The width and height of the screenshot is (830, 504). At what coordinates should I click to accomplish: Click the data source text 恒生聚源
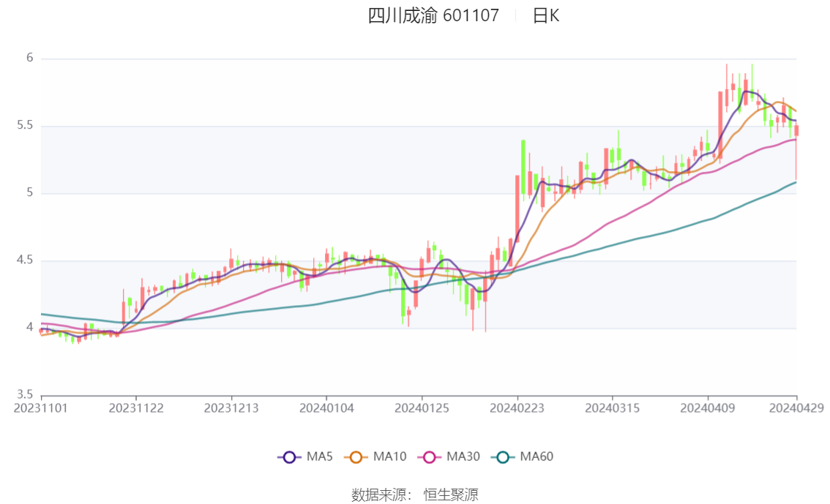(x=451, y=495)
